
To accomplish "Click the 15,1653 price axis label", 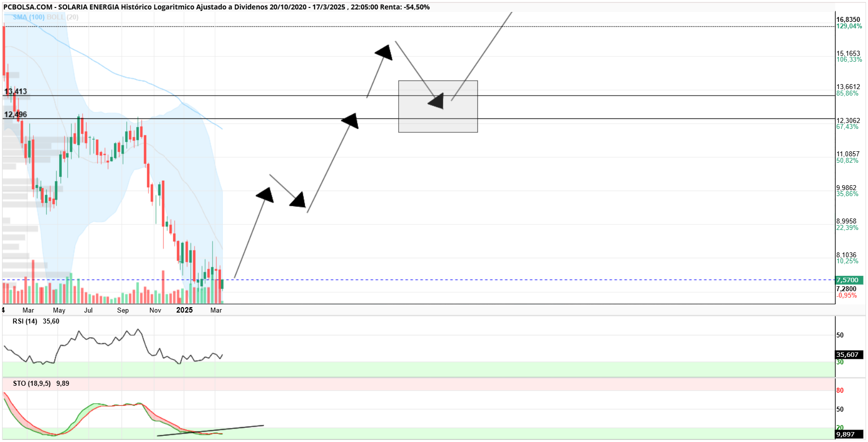I will [x=848, y=53].
